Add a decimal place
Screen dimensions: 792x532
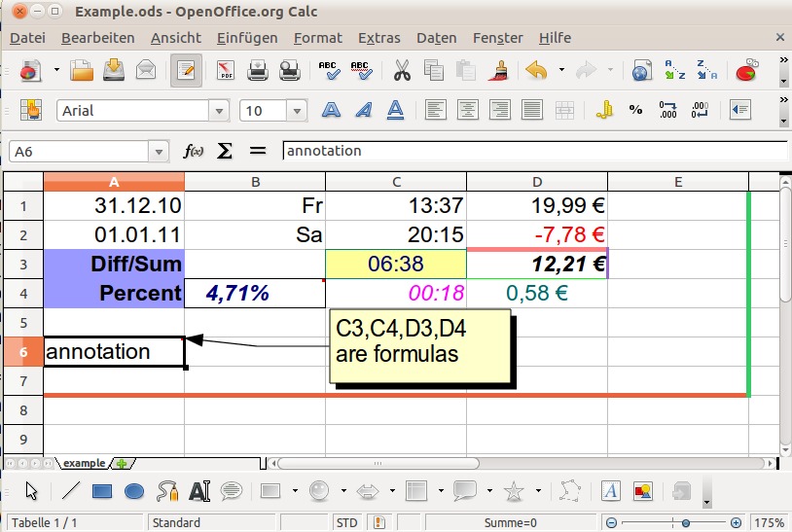(x=667, y=110)
